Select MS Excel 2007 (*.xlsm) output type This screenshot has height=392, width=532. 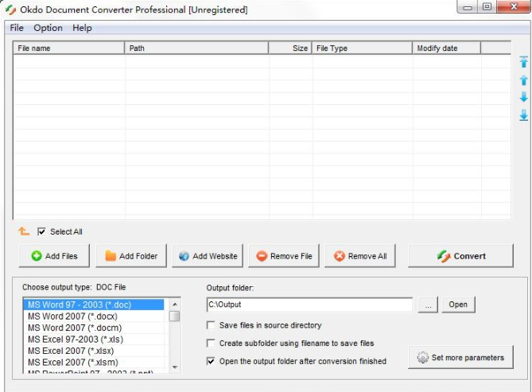[x=94, y=362]
